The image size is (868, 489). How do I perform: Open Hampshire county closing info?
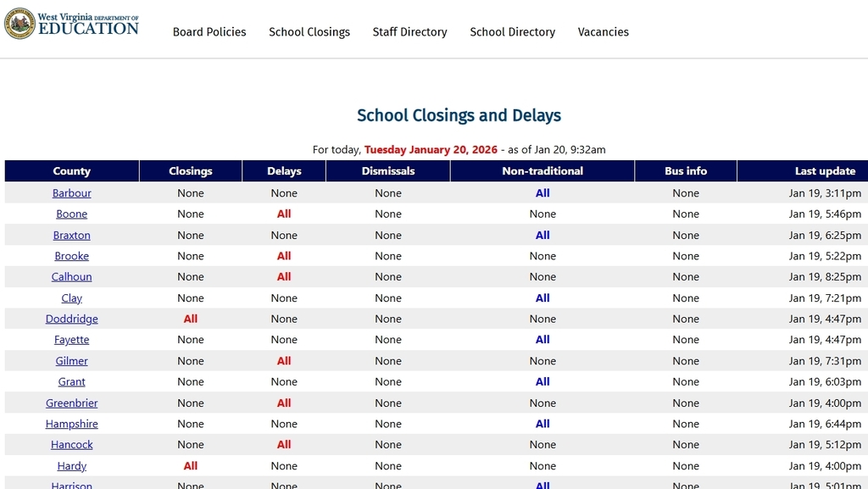71,424
